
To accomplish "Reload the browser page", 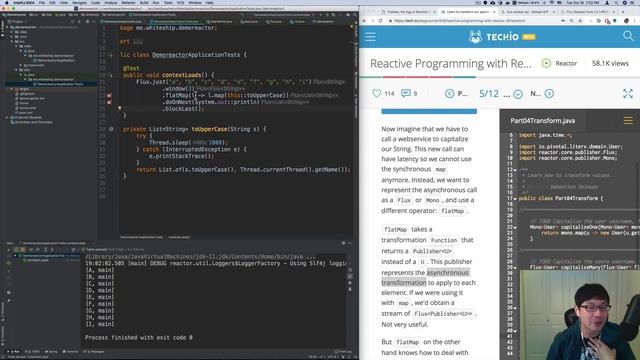I will pos(380,20).
